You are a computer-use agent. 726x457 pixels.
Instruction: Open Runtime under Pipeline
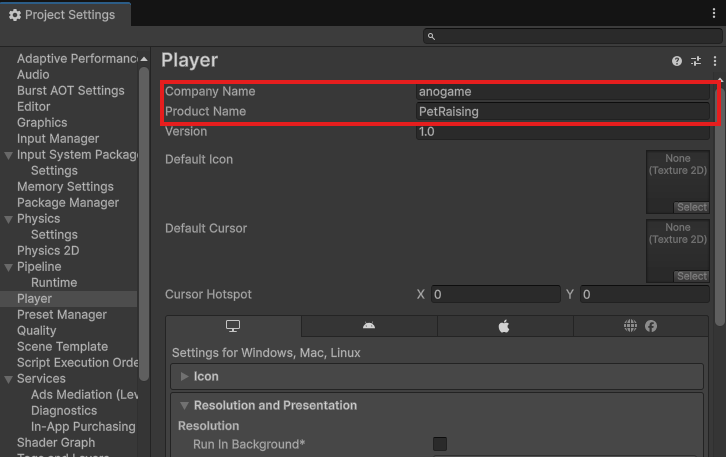coord(54,282)
